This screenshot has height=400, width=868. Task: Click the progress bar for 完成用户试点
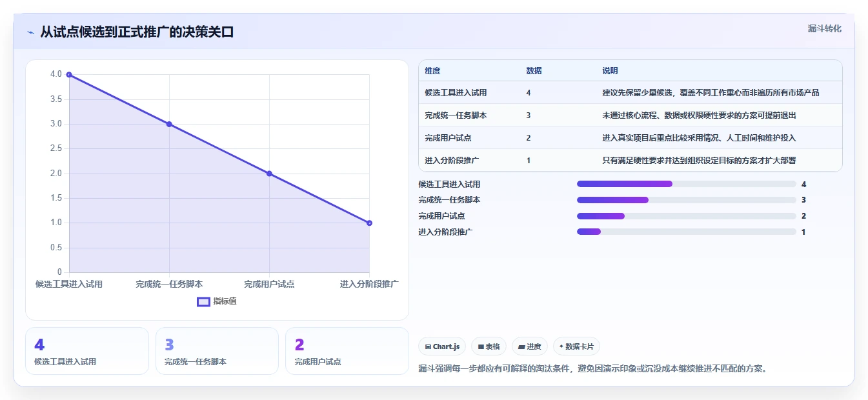pos(687,216)
